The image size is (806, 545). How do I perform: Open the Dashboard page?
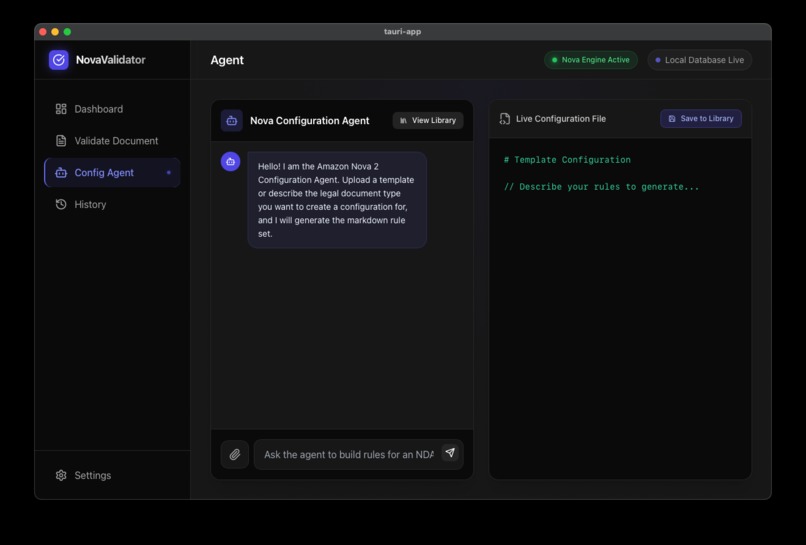click(x=112, y=109)
